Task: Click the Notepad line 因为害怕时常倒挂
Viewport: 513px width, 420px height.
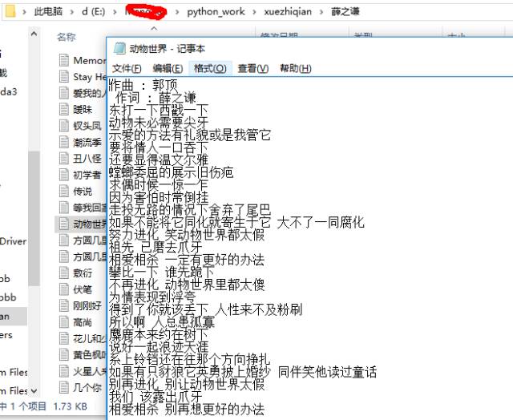Action: pos(159,197)
